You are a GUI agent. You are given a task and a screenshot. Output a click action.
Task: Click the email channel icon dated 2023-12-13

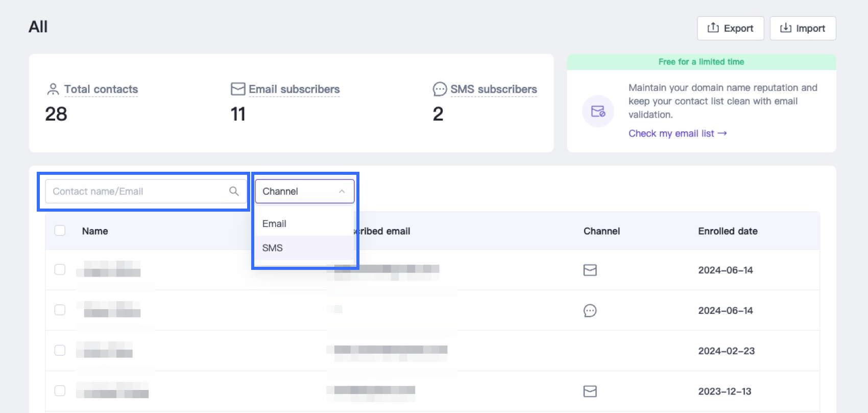pyautogui.click(x=590, y=392)
